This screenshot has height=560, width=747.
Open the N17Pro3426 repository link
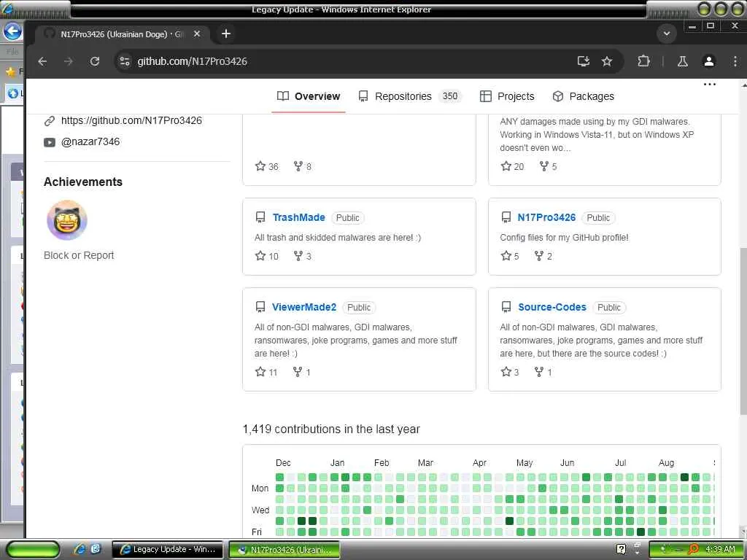[546, 217]
